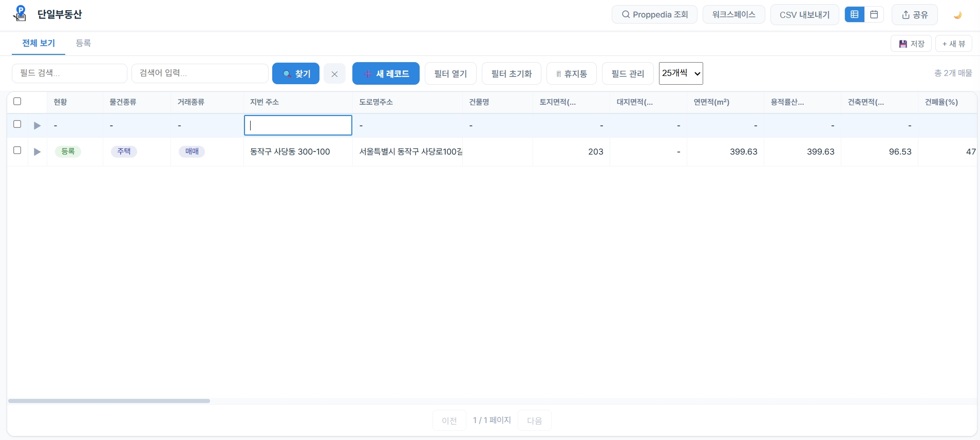980x440 pixels.
Task: Click the 공유 share button
Action: click(915, 15)
